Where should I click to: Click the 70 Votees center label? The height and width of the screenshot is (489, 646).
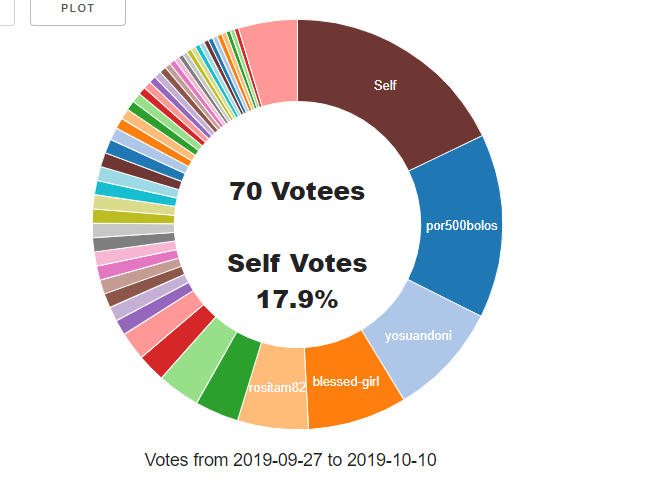(x=297, y=192)
